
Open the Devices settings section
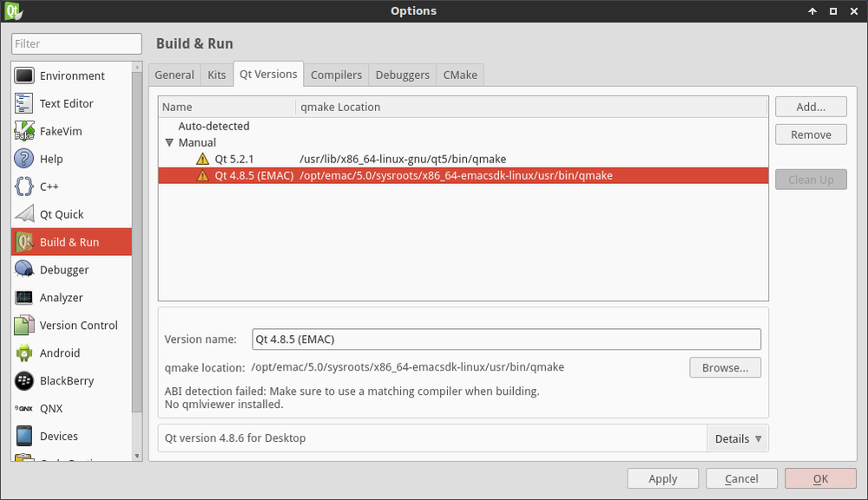60,437
